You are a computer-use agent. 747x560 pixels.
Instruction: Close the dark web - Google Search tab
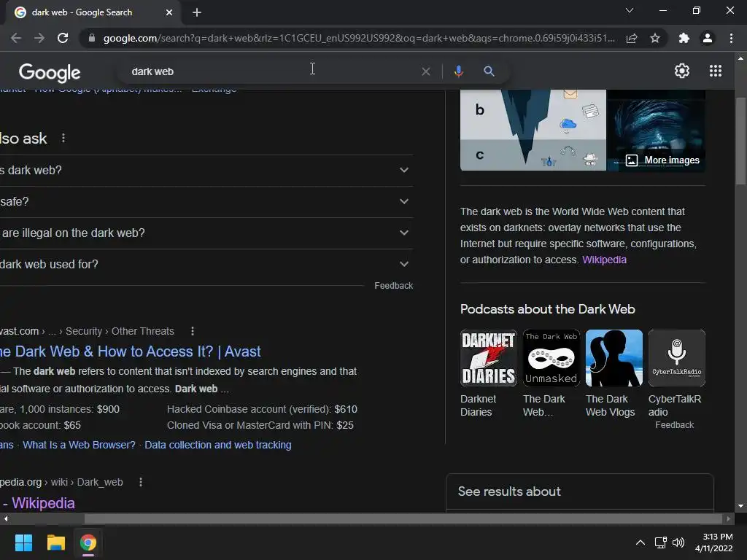[169, 12]
